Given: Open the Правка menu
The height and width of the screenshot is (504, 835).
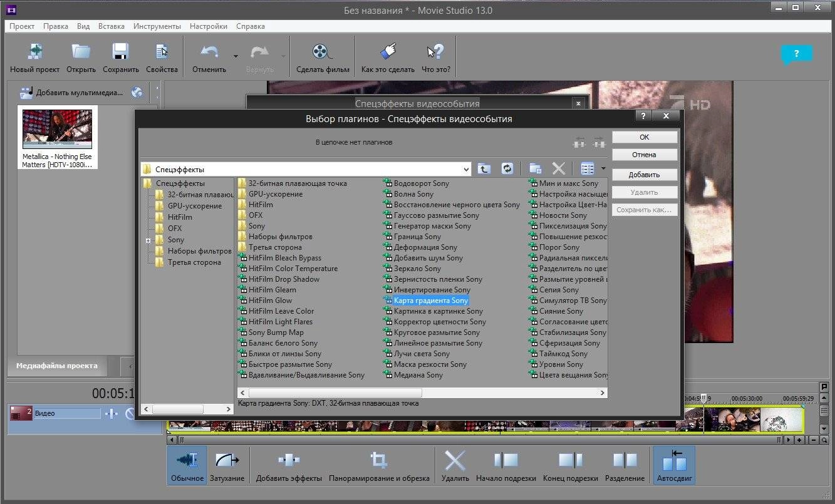Looking at the screenshot, I should point(56,26).
